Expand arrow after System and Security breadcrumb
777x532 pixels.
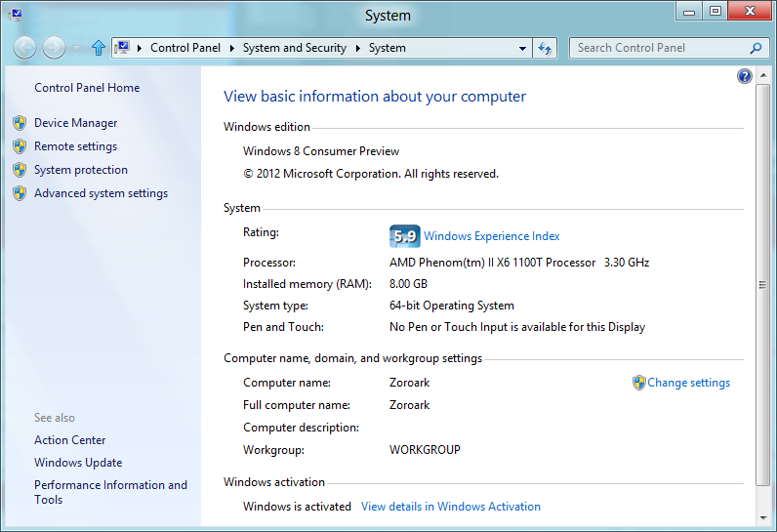pyautogui.click(x=358, y=48)
